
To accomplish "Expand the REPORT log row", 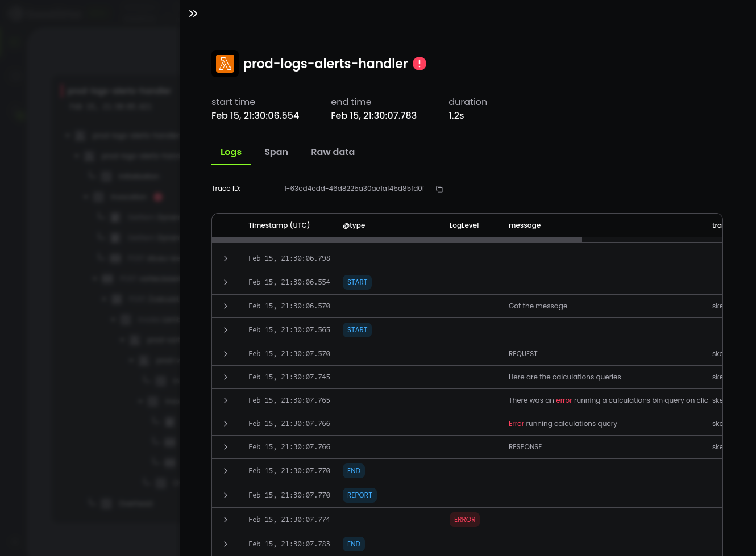I will click(226, 495).
